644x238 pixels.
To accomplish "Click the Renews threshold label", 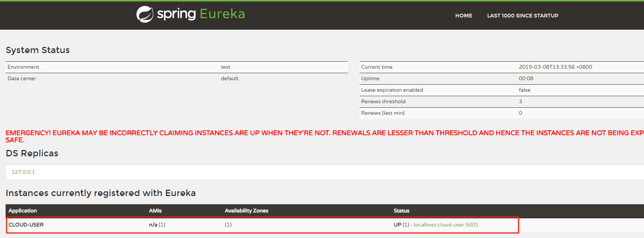I will [x=383, y=101].
